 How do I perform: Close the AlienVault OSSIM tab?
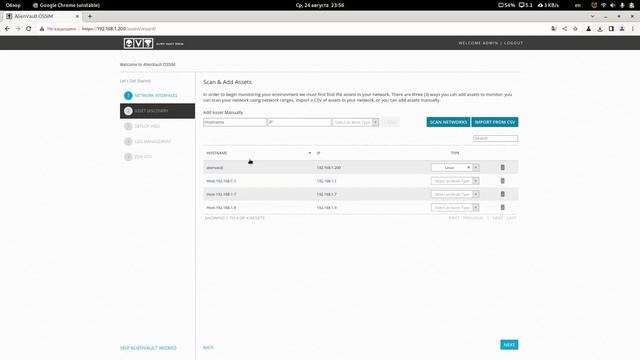pos(77,16)
